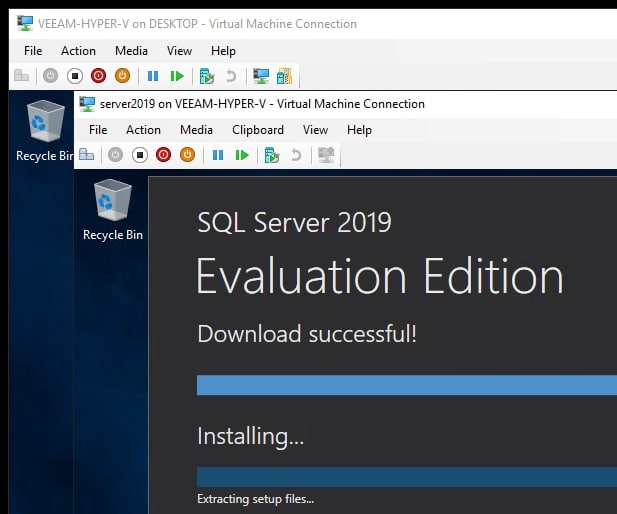Click red Shut Down icon in outer VEEAM-HYPER-V toolbar

point(98,76)
